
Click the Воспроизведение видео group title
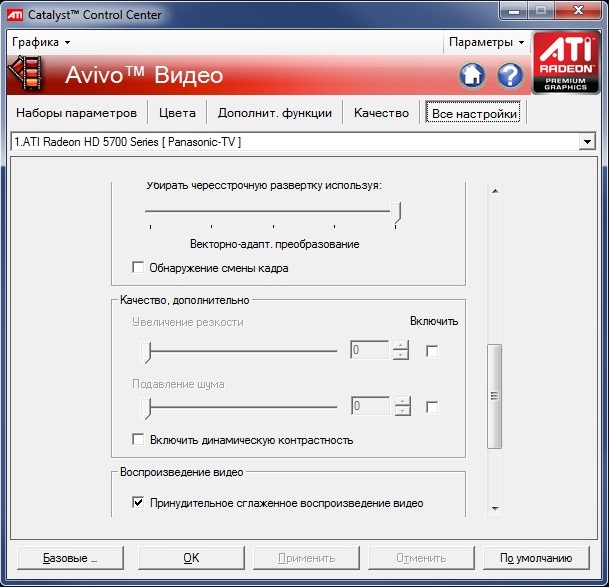pyautogui.click(x=181, y=472)
